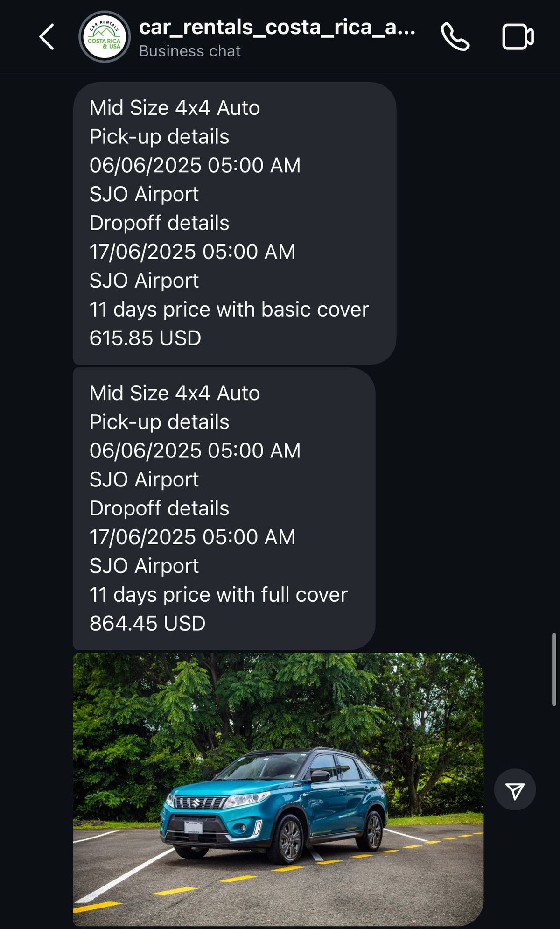Tap the share icon beside the car photo
The width and height of the screenshot is (560, 929).
click(x=515, y=790)
